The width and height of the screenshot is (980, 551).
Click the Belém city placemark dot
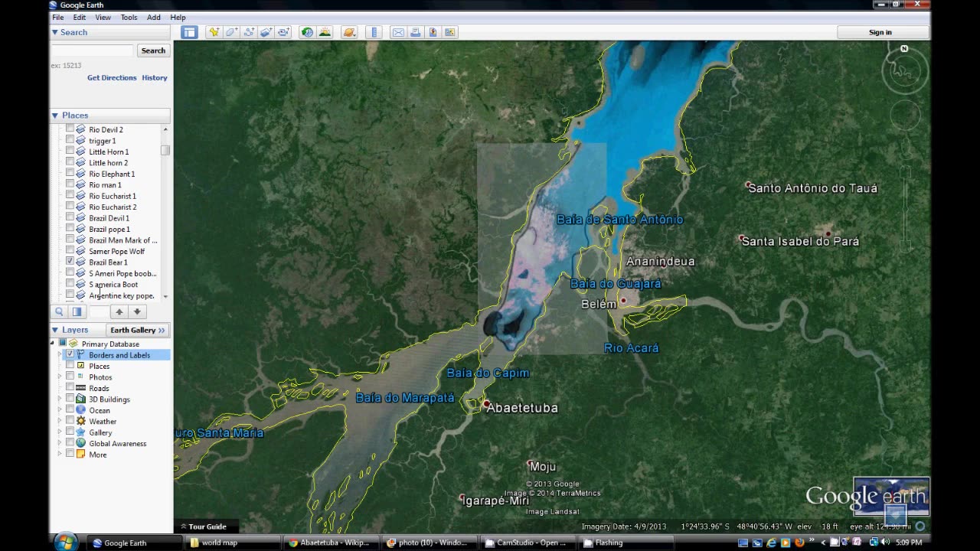click(x=623, y=301)
